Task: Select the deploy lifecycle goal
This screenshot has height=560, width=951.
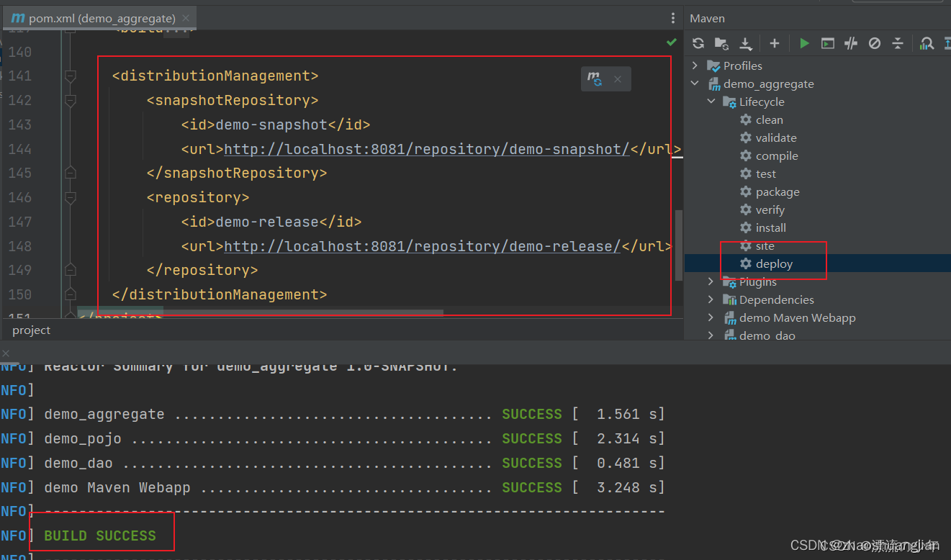Action: 774,263
